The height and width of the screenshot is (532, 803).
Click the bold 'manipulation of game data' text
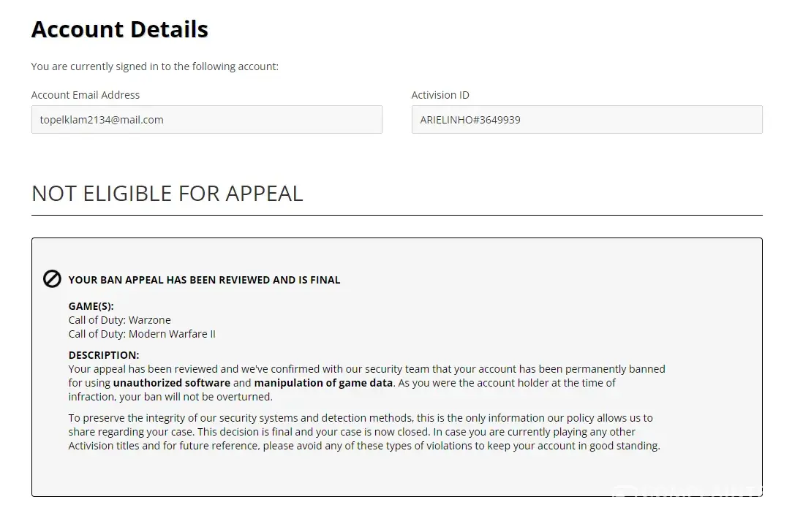point(324,383)
